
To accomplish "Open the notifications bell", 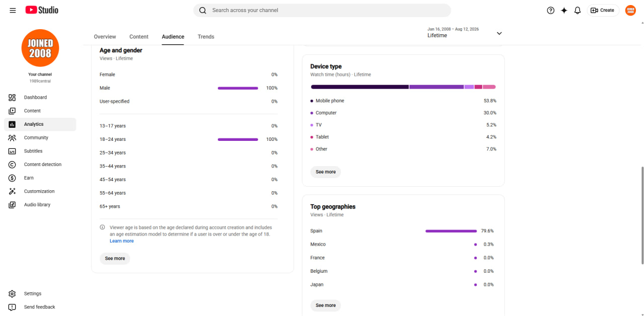I will click(578, 10).
